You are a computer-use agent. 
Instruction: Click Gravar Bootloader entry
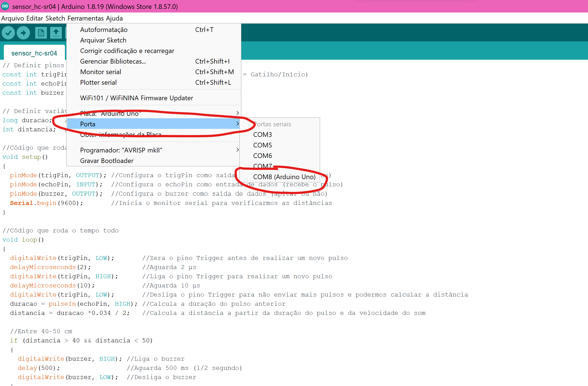click(x=107, y=161)
